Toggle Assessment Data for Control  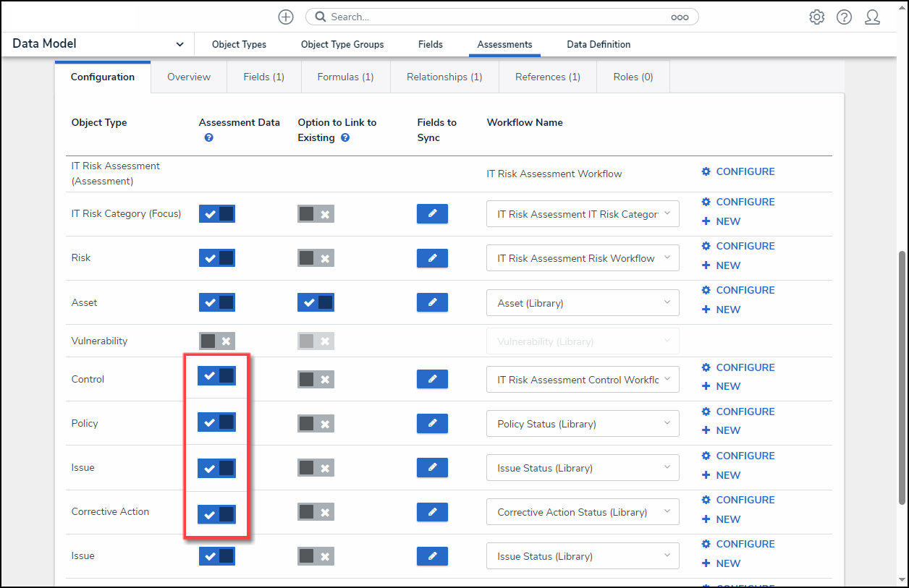point(217,376)
